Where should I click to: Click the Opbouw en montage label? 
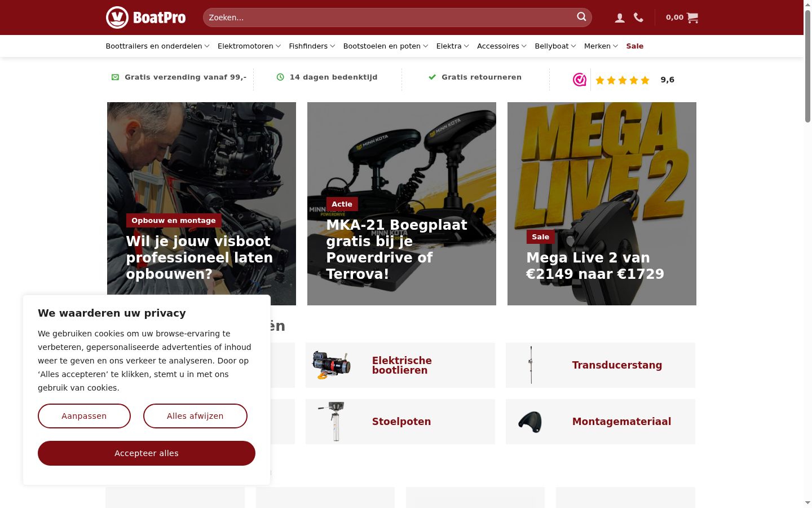coord(174,220)
